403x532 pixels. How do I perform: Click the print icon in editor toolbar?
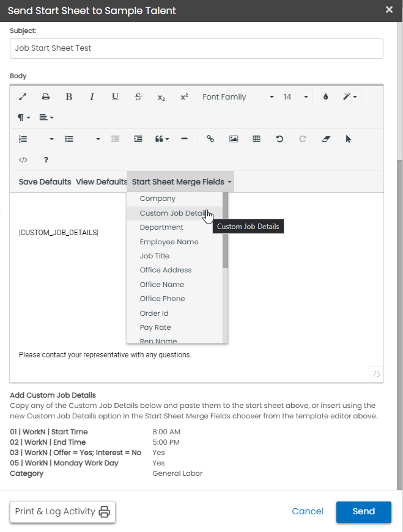[46, 97]
